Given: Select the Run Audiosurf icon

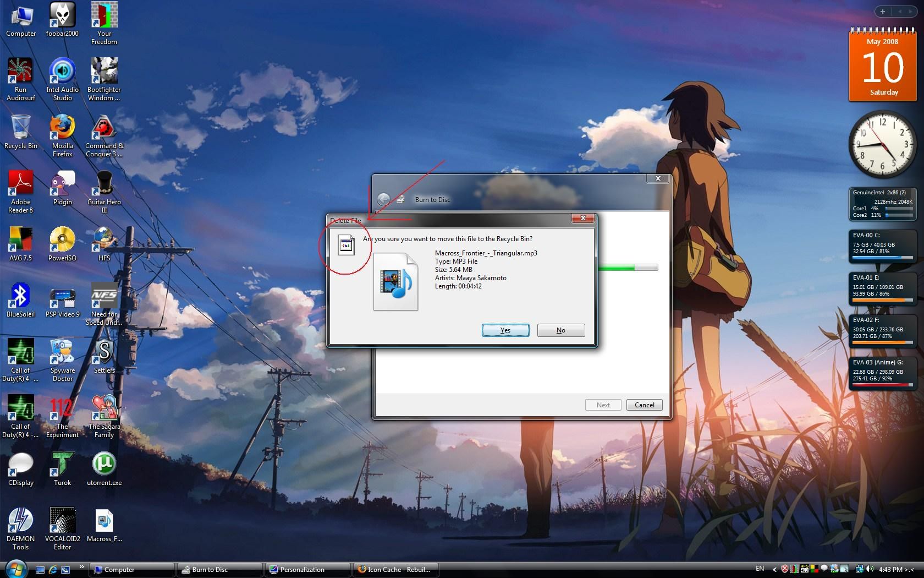Looking at the screenshot, I should (20, 80).
